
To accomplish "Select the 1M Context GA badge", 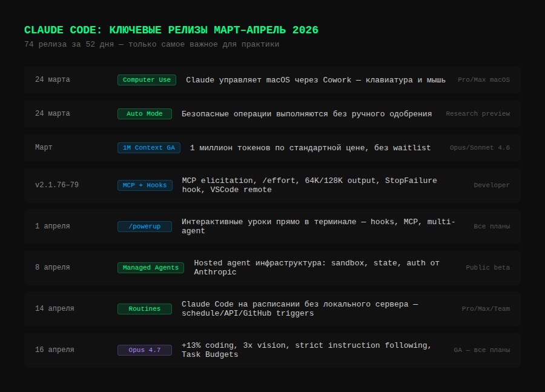I will 149,148.
